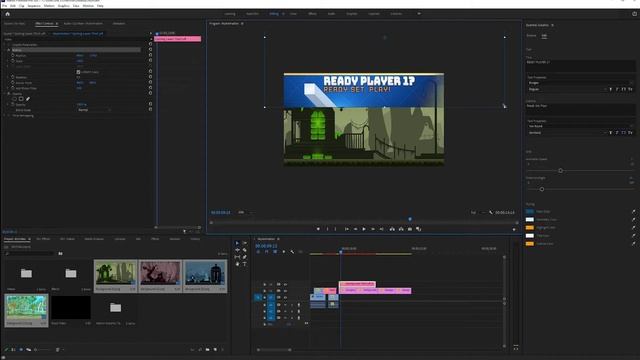
Task: Open Quick Export icon at top right
Action: 634,14
